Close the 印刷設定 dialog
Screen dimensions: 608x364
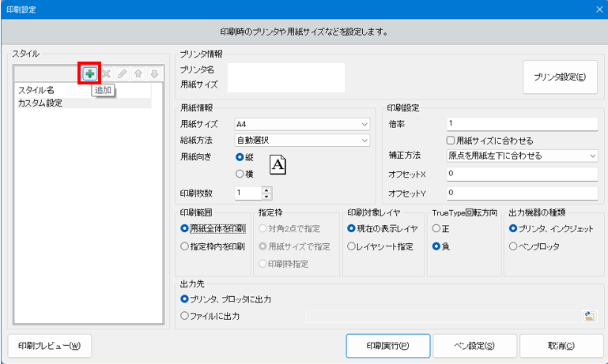click(x=599, y=9)
